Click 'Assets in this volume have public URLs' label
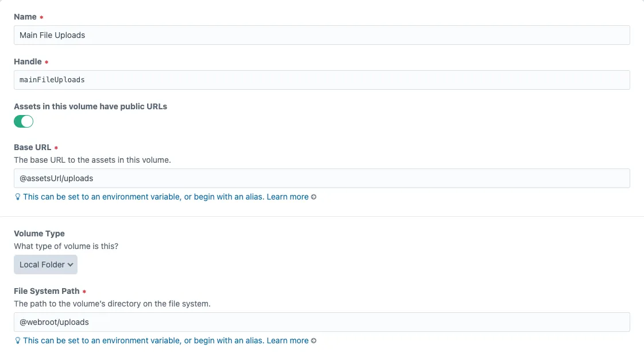 pos(90,106)
